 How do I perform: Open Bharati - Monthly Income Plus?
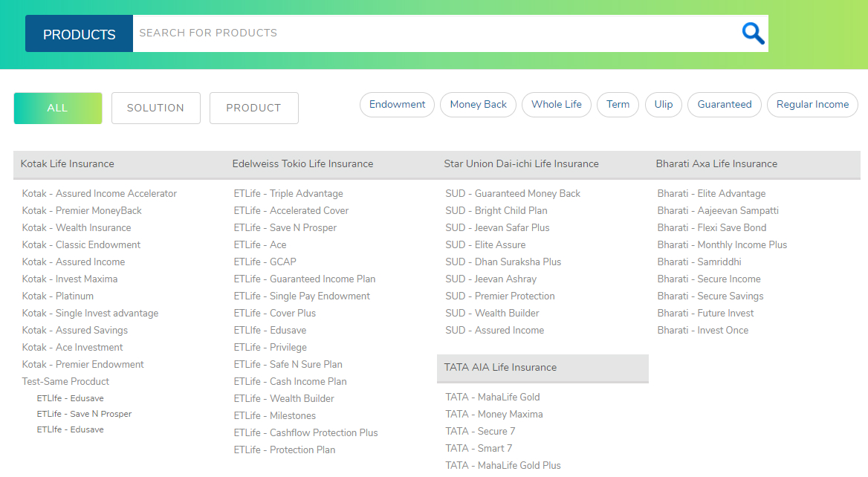722,245
